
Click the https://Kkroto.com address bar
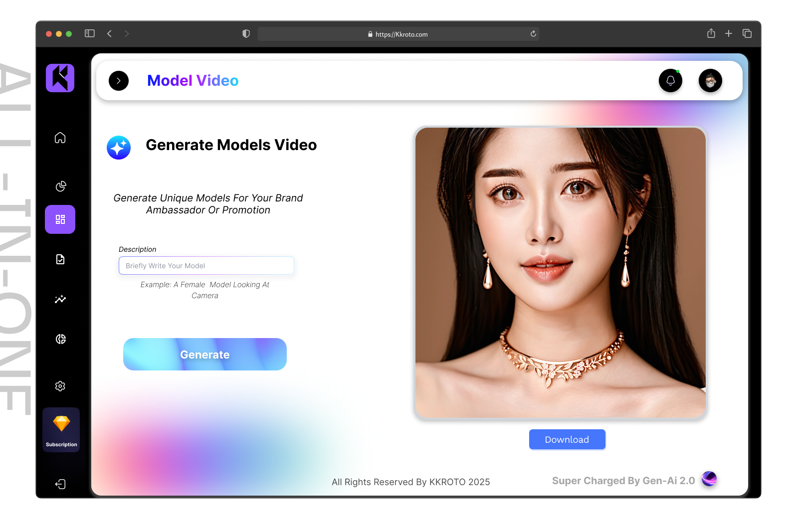[x=398, y=34]
